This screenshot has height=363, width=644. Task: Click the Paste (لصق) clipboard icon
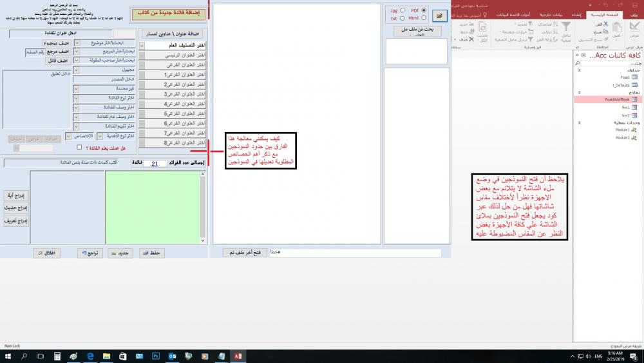[x=617, y=28]
